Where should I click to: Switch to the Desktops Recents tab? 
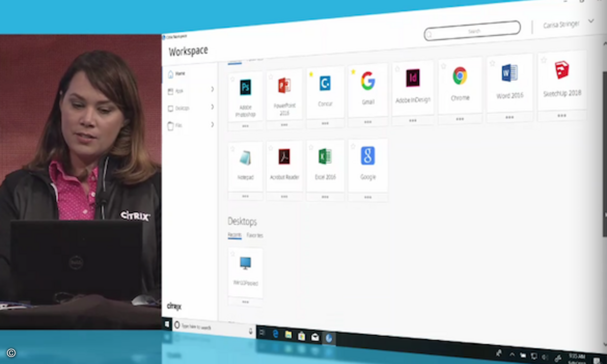click(x=234, y=235)
